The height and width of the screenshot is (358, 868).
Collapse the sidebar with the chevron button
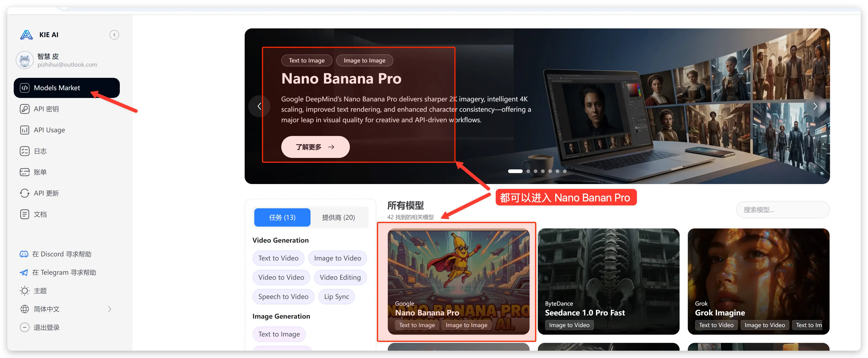click(114, 35)
